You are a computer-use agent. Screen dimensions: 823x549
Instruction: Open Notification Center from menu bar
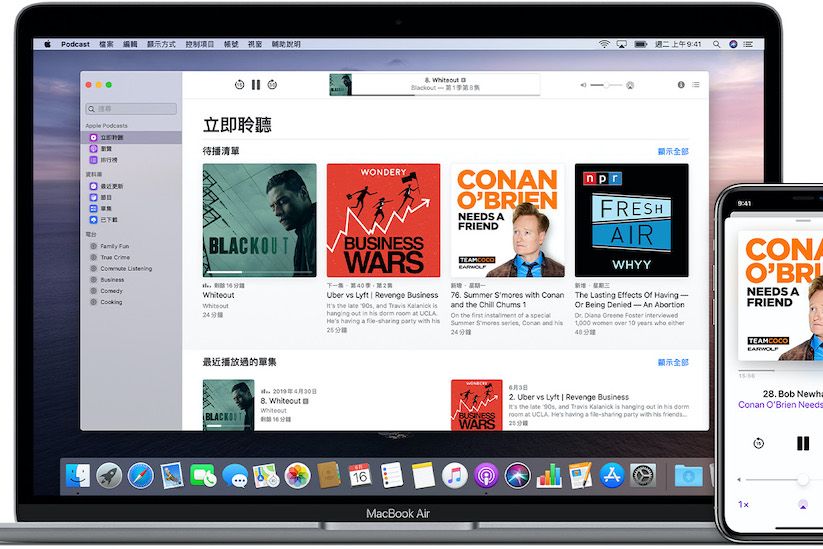748,45
